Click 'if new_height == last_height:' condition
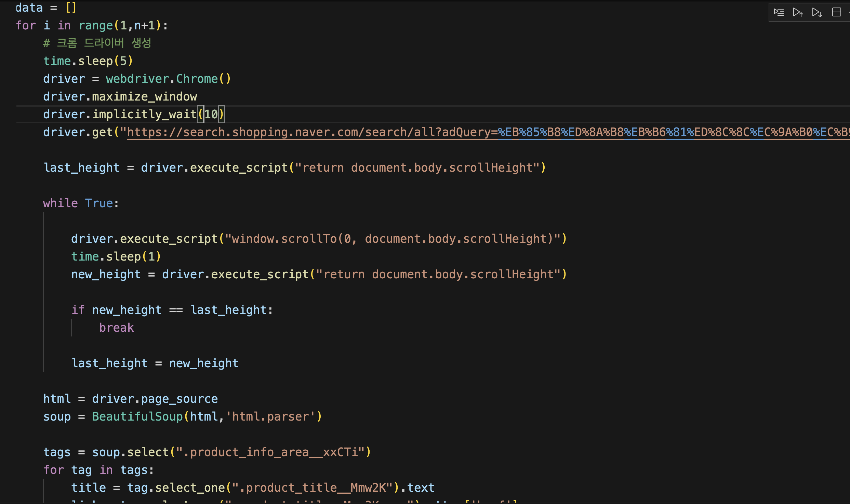Viewport: 850px width, 504px height. [172, 310]
